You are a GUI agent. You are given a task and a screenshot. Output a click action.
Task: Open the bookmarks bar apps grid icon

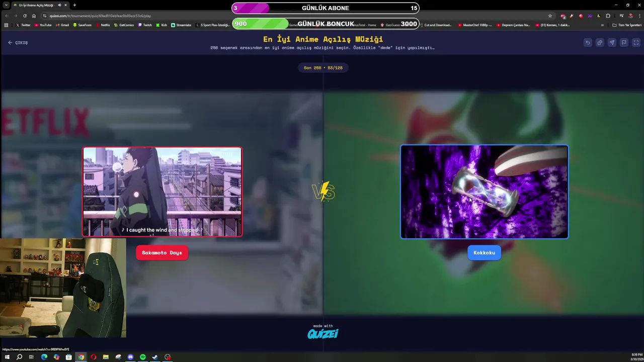click(6, 25)
